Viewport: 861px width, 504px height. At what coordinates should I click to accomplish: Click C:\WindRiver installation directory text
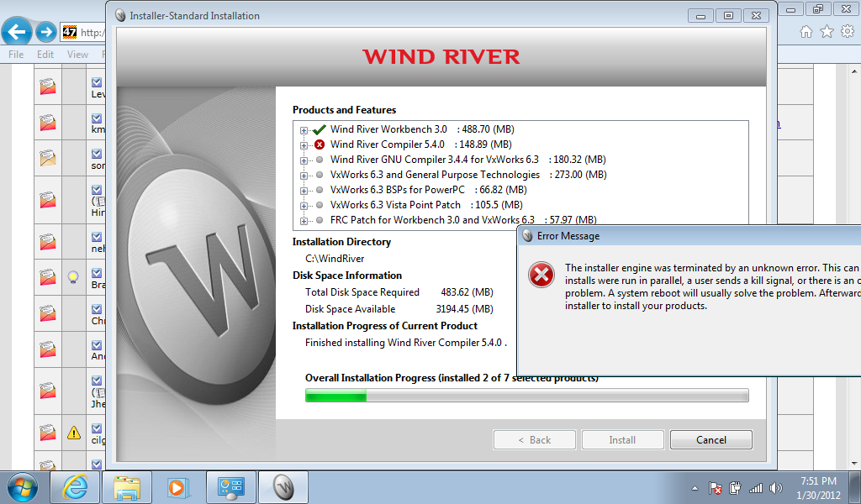335,259
